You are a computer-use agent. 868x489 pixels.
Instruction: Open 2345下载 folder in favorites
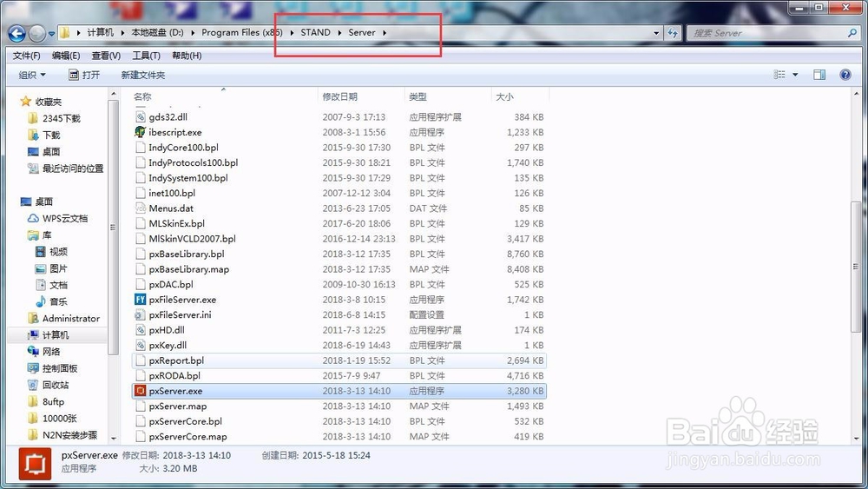61,118
